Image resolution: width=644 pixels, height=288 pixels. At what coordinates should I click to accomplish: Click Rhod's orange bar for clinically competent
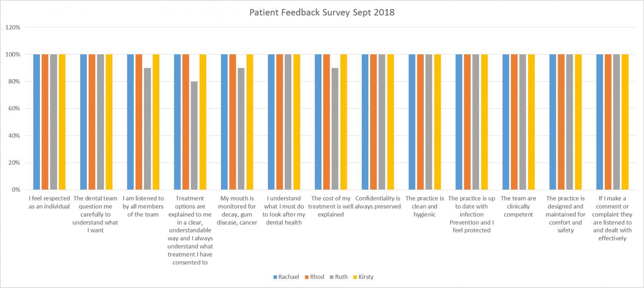tap(514, 123)
